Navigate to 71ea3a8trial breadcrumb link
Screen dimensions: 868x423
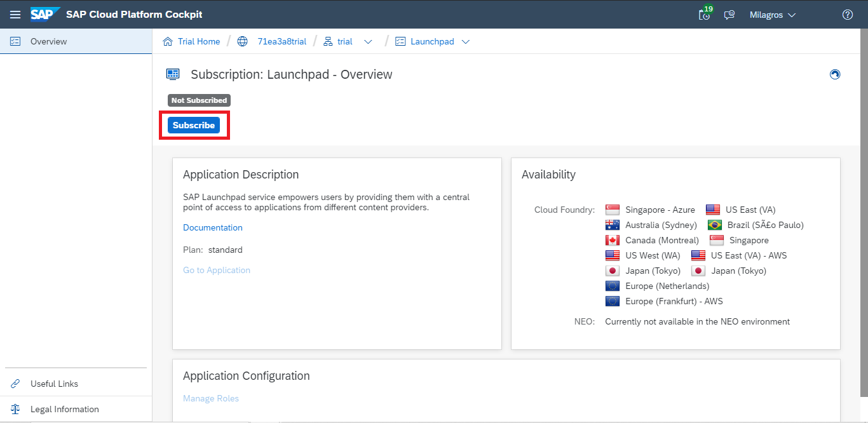click(x=281, y=41)
